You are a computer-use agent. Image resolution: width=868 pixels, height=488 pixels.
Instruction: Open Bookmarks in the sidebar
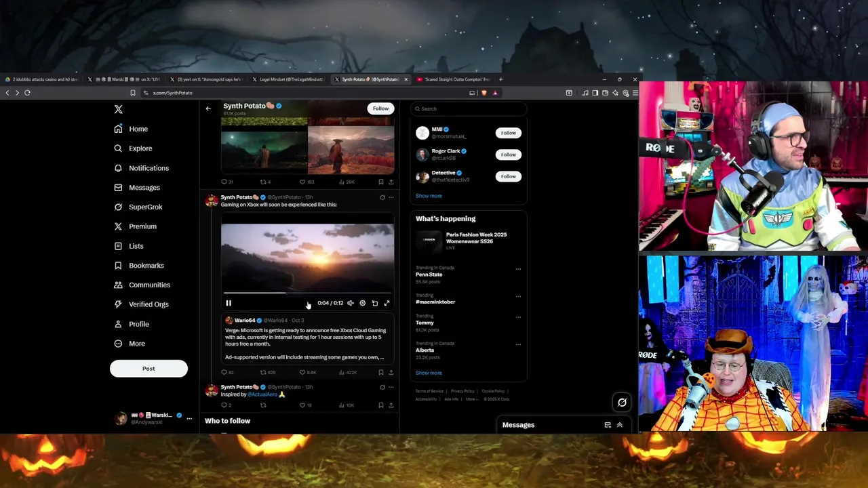click(x=140, y=266)
